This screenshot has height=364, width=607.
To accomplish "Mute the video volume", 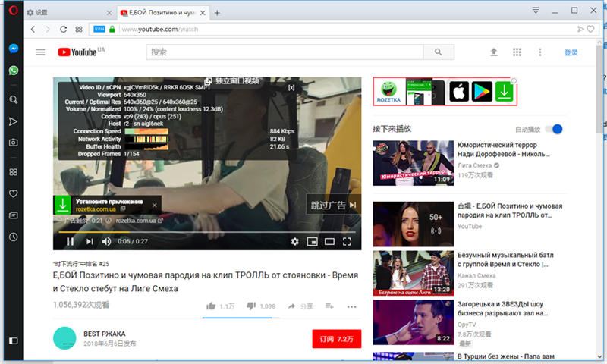I will coord(106,241).
